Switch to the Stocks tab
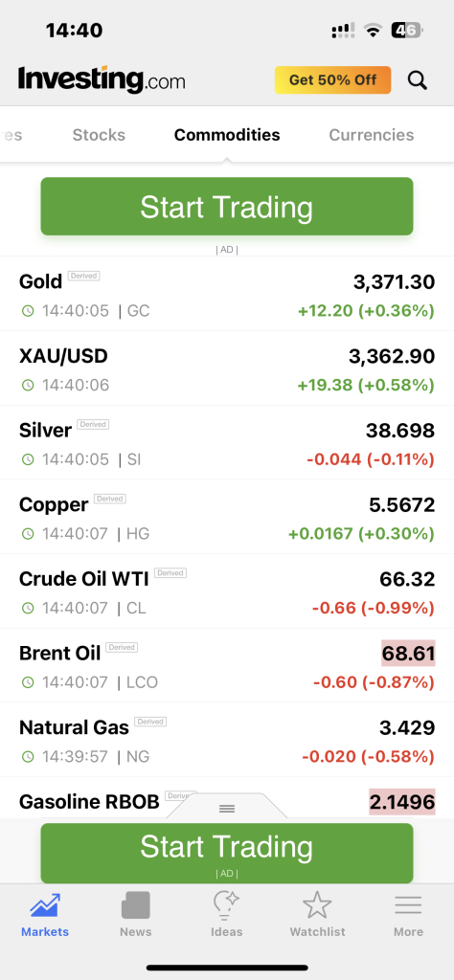 pyautogui.click(x=99, y=135)
